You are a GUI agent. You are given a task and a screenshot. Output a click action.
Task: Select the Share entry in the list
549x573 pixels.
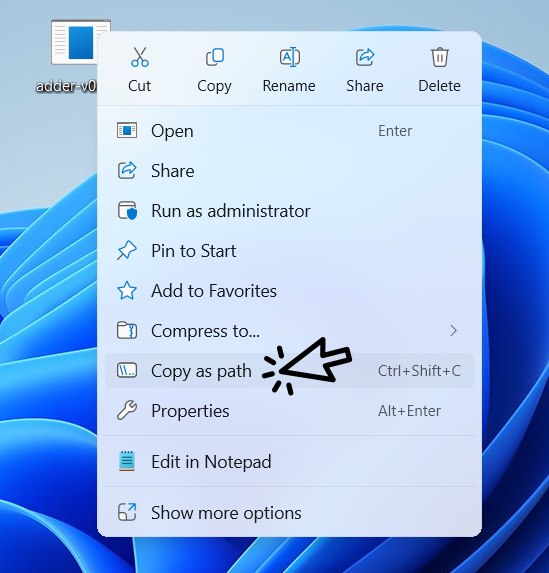pos(289,171)
